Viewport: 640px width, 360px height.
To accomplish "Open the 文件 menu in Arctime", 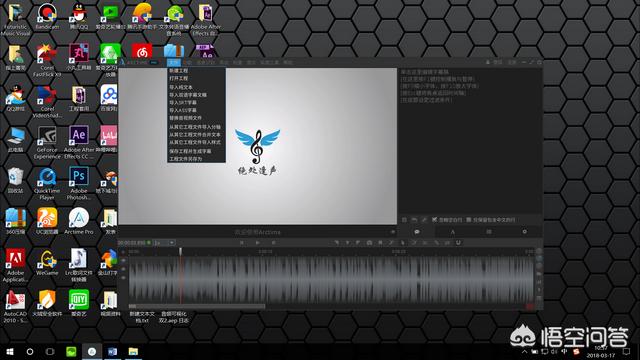I will tap(174, 62).
